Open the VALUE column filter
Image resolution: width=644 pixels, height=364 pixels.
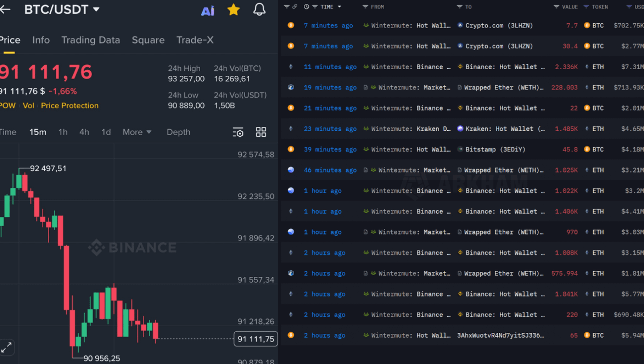pos(556,7)
